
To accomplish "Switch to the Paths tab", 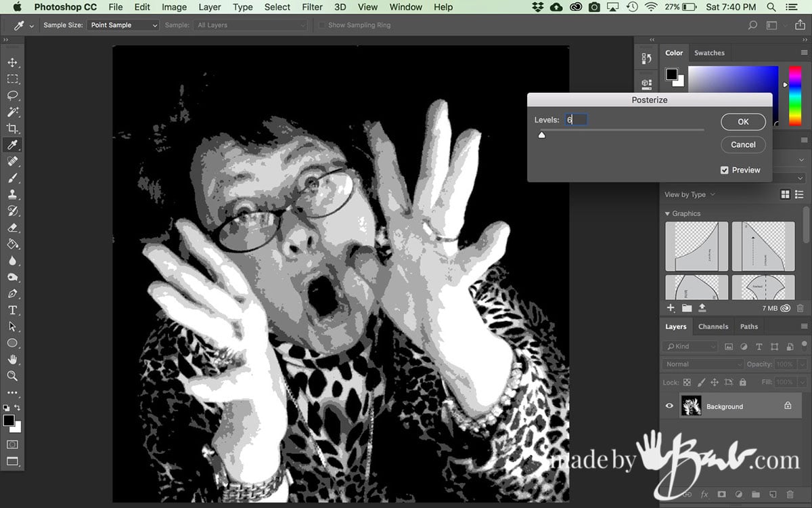I will (749, 326).
